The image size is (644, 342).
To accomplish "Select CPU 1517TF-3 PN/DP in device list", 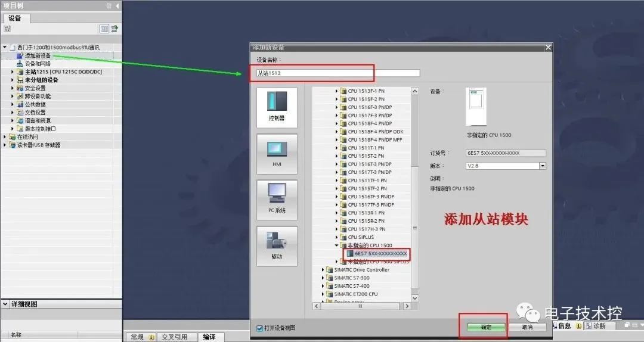I will click(371, 205).
